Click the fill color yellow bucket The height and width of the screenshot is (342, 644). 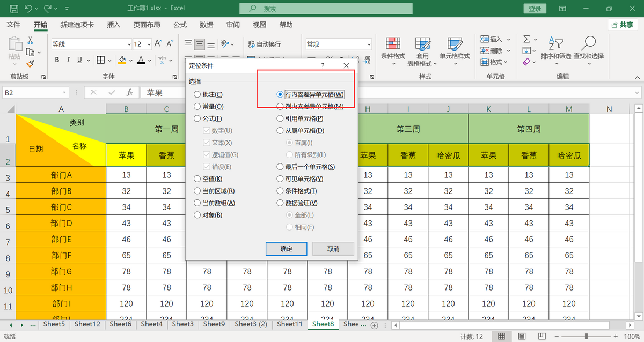[x=122, y=60]
